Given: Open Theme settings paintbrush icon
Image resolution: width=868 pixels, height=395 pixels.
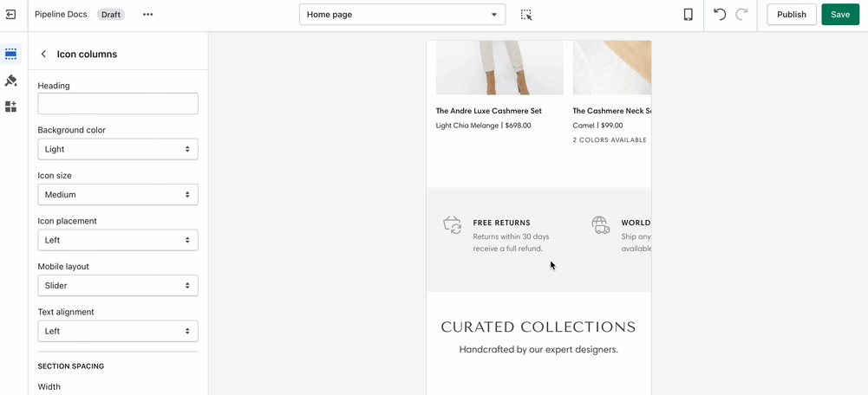Looking at the screenshot, I should coord(11,81).
